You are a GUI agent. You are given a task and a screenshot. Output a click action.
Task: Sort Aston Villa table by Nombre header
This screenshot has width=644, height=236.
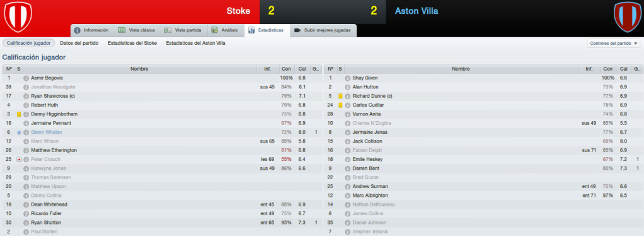461,69
